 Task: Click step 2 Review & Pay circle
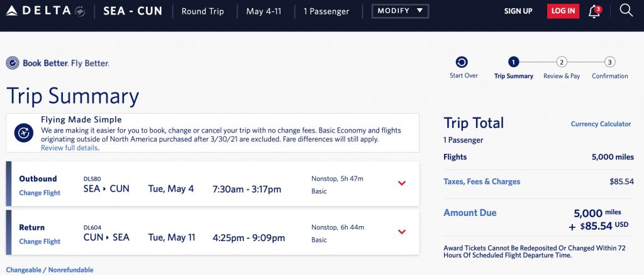tap(562, 62)
